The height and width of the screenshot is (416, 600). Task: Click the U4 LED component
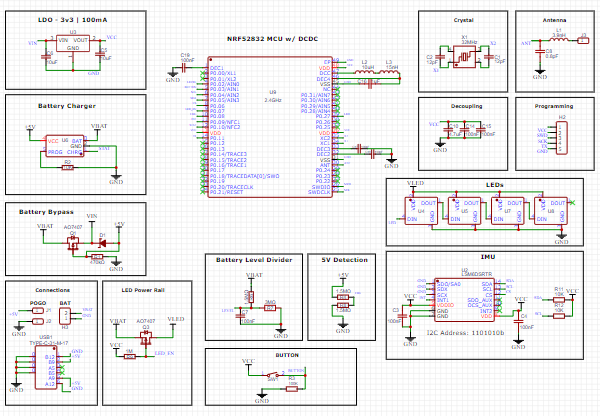click(421, 211)
